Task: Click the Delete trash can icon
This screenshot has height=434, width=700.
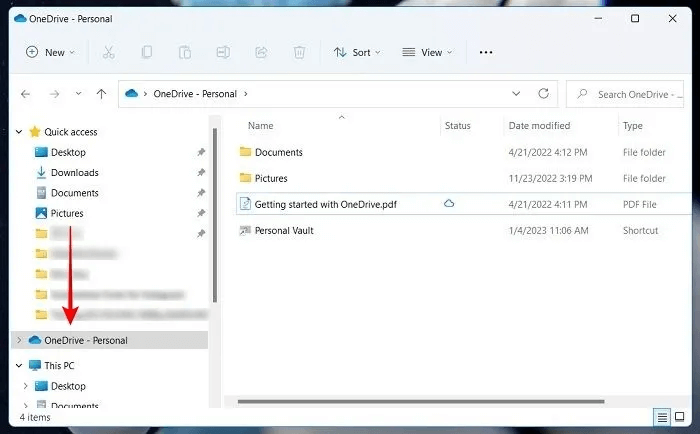Action: [299, 52]
